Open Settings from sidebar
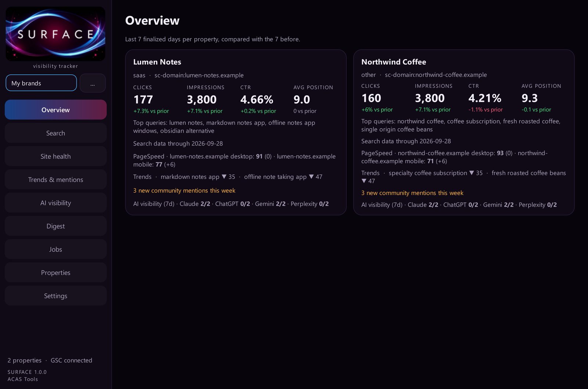This screenshot has height=389, width=588. [55, 296]
